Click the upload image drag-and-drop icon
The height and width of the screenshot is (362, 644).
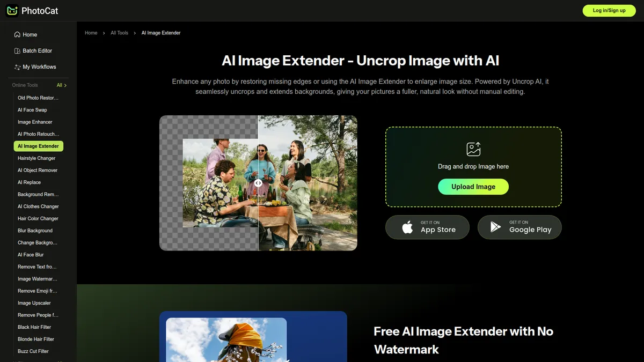(x=473, y=149)
